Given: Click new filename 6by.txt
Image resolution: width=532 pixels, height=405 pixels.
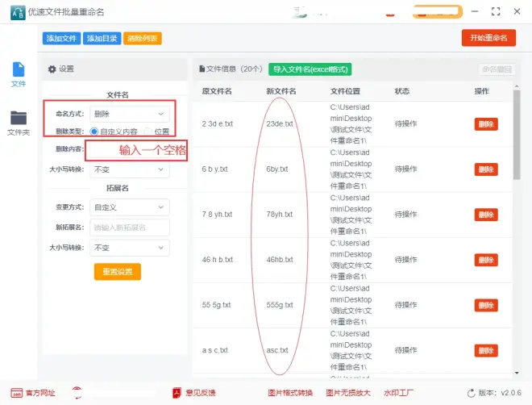Looking at the screenshot, I should [277, 169].
